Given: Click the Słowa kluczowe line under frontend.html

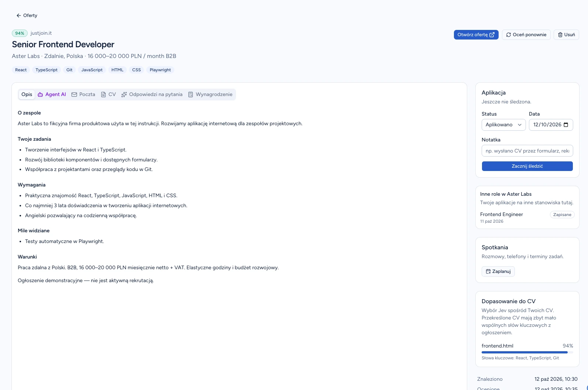Looking at the screenshot, I should (520, 358).
